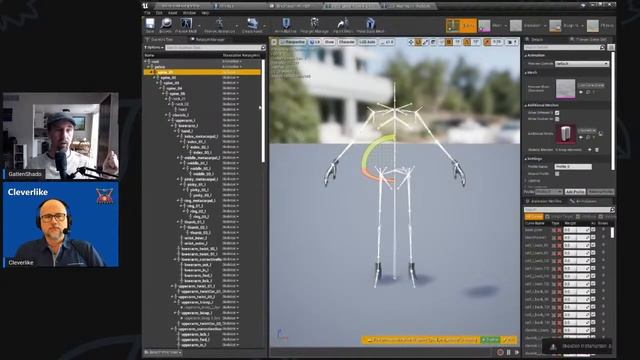This screenshot has height=360, width=640.
Task: Click the Add Profile button
Action: [575, 191]
